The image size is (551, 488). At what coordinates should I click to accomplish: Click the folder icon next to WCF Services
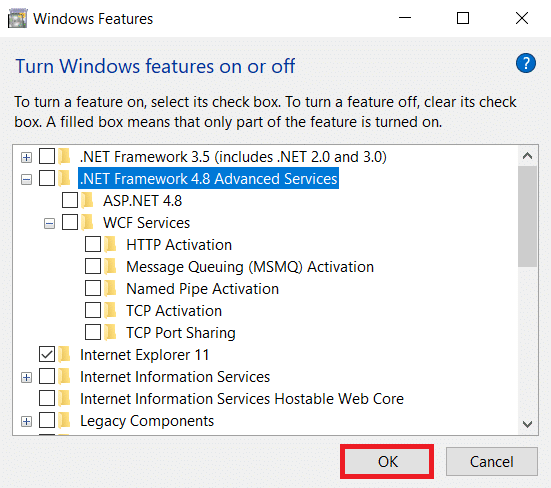tap(87, 223)
